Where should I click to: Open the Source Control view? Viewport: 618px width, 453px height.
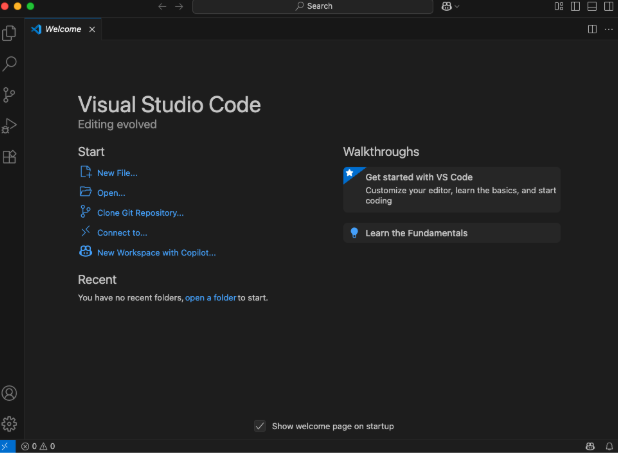pos(10,95)
